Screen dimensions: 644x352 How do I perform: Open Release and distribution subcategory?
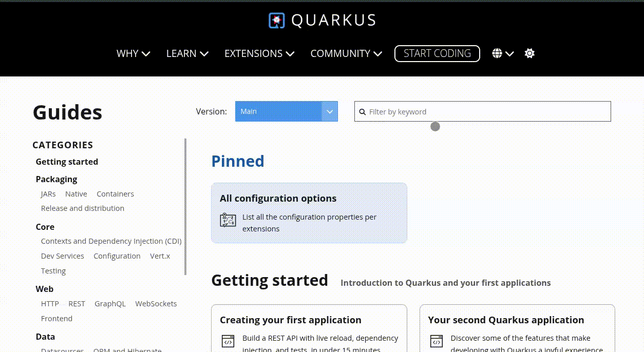pos(83,208)
